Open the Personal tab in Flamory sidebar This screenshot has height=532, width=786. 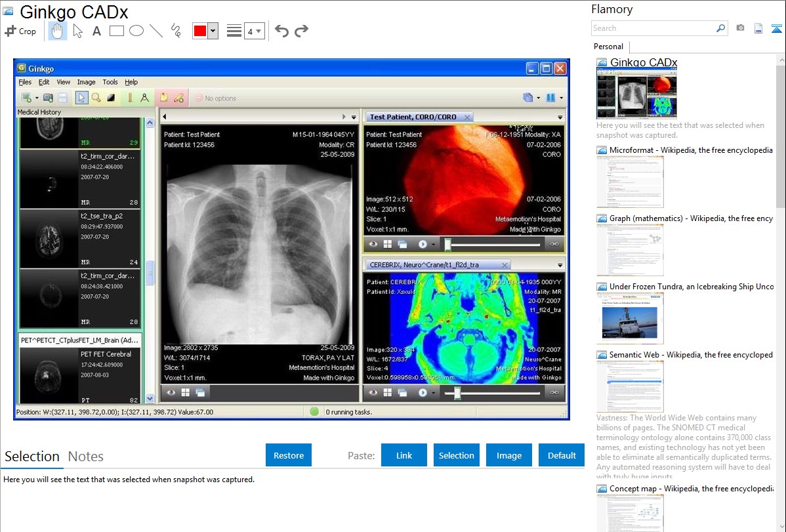point(609,47)
